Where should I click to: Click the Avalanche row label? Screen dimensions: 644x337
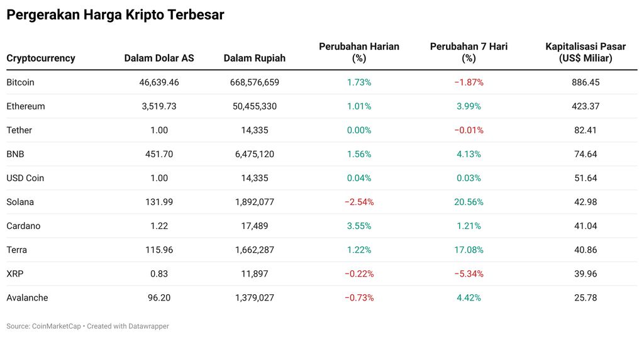(x=27, y=297)
